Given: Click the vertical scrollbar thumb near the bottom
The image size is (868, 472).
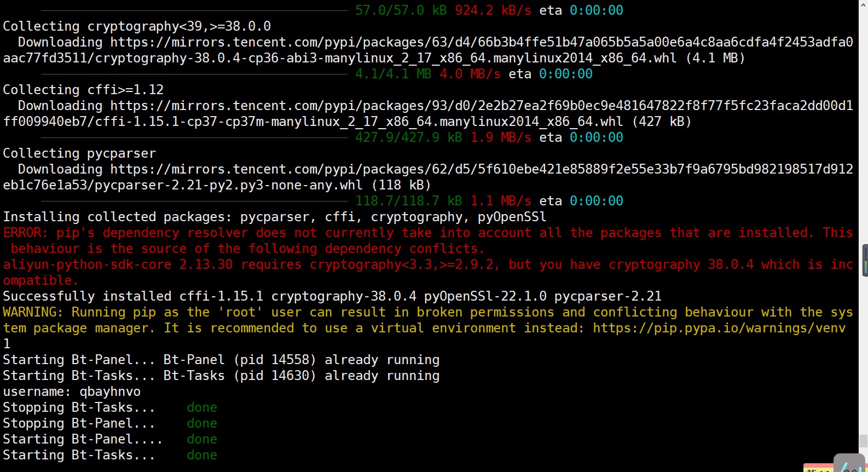Looking at the screenshot, I should pos(863,441).
